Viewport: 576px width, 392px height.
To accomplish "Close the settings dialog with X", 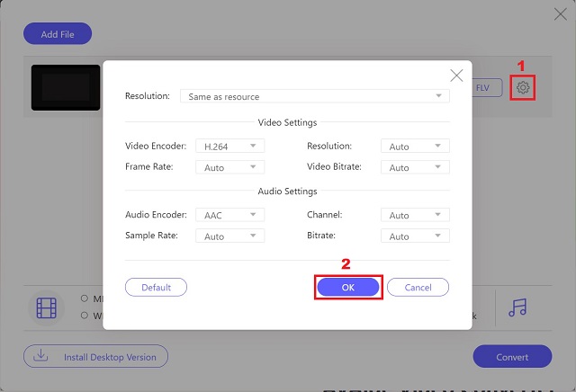I will pyautogui.click(x=456, y=76).
